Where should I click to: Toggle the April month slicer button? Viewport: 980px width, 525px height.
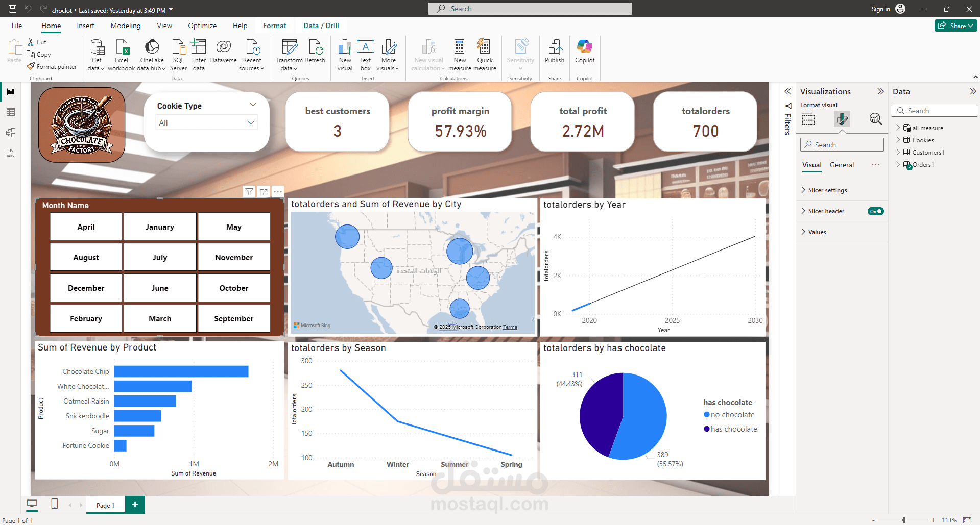coord(86,227)
